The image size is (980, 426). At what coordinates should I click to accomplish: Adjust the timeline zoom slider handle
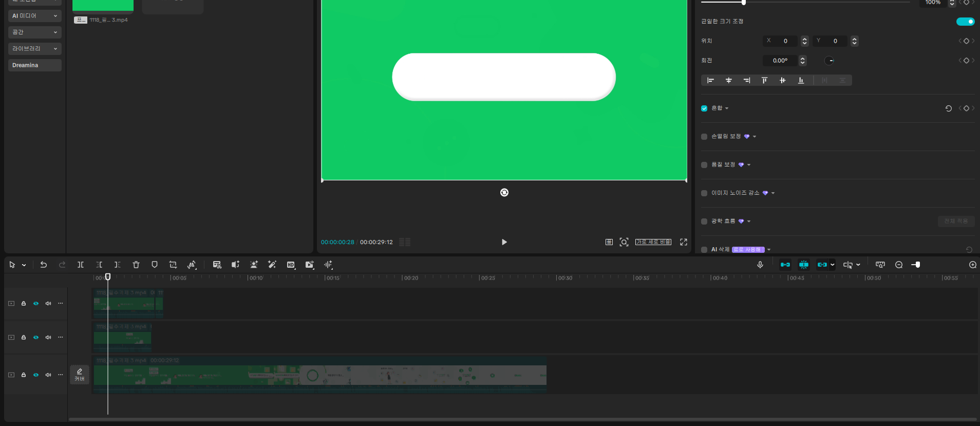pyautogui.click(x=918, y=265)
